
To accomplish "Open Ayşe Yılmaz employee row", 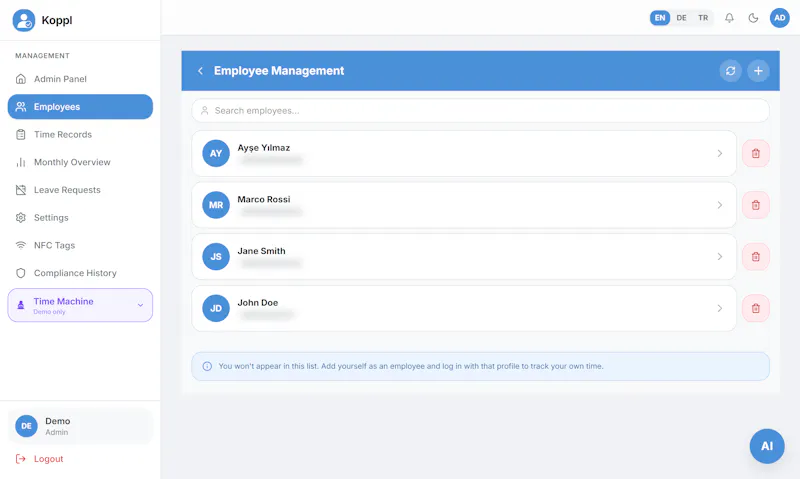I will tap(464, 154).
